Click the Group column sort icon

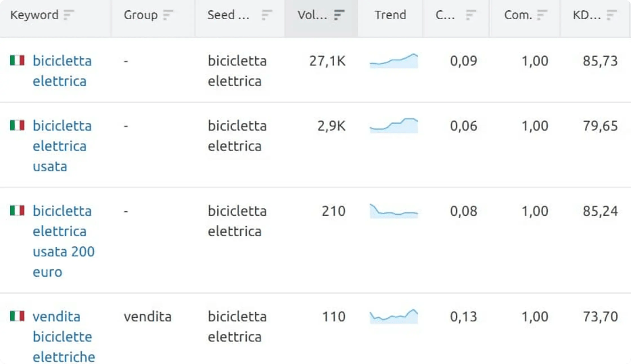coord(168,15)
